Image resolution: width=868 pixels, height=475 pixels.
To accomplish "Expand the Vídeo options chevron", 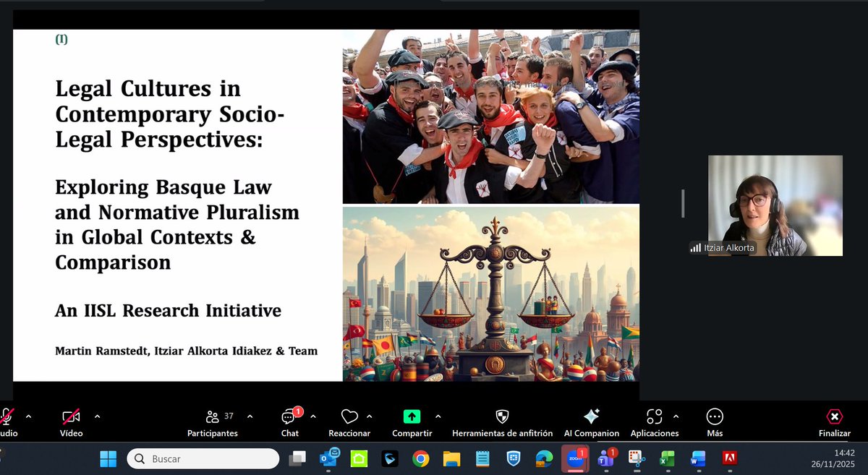I will [x=99, y=416].
